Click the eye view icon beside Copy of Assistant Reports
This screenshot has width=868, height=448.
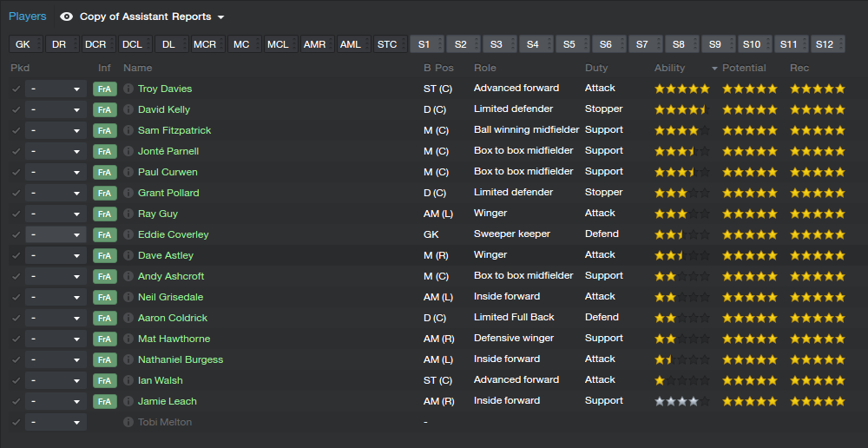click(x=67, y=16)
